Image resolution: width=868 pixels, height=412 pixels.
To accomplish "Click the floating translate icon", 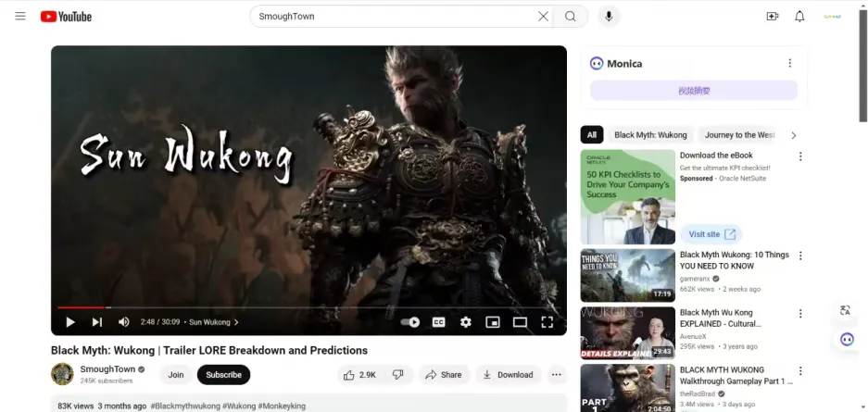I will (845, 310).
